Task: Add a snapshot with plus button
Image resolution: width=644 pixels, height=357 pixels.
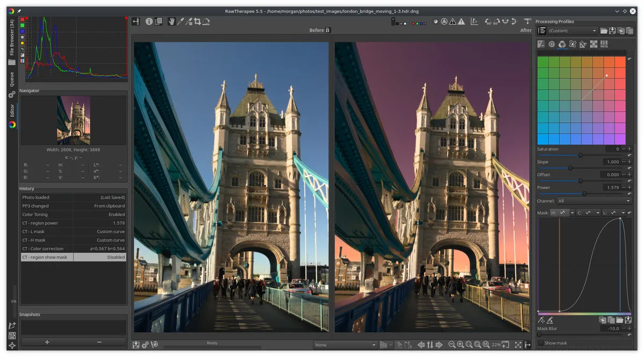Action: (x=47, y=342)
